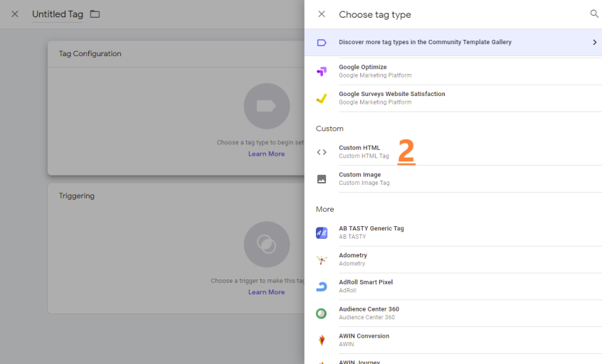
Task: Click the Audience Center 360 icon
Action: 322,314
